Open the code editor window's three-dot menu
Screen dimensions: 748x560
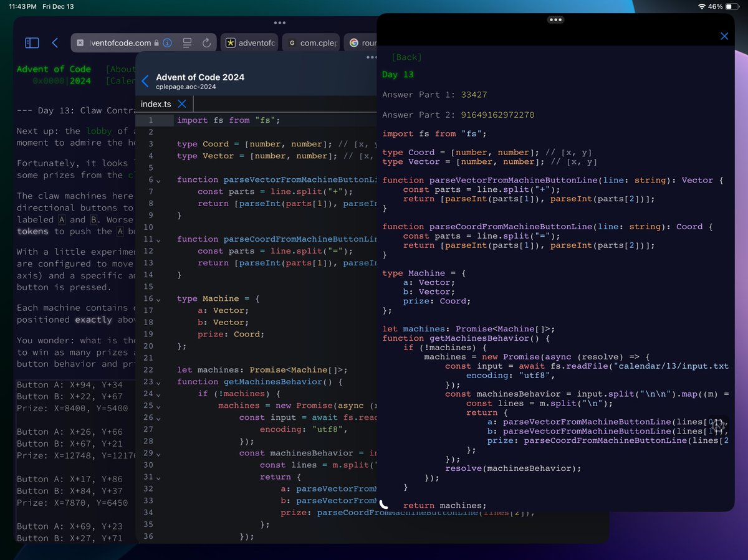tap(372, 57)
